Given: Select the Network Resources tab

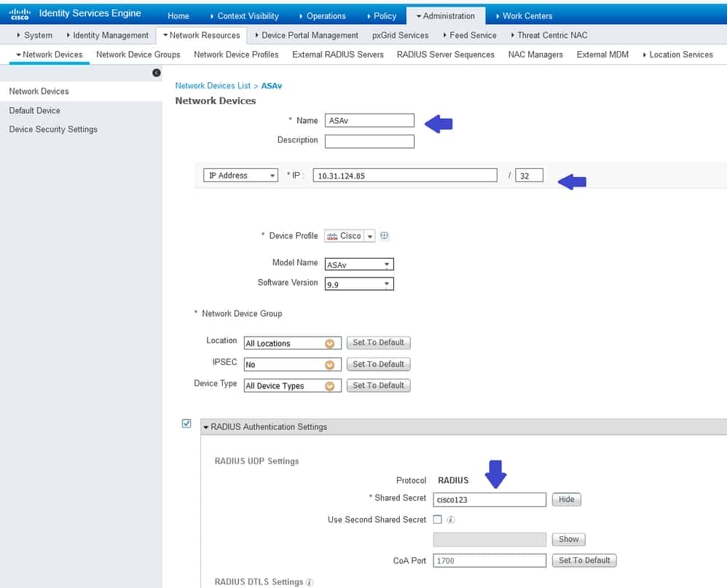Looking at the screenshot, I should [202, 35].
